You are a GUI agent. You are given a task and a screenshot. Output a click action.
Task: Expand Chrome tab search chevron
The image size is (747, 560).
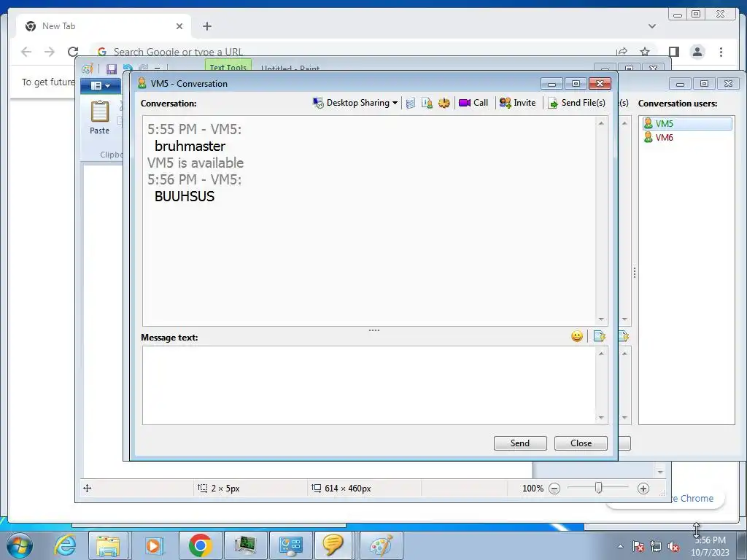(x=652, y=26)
